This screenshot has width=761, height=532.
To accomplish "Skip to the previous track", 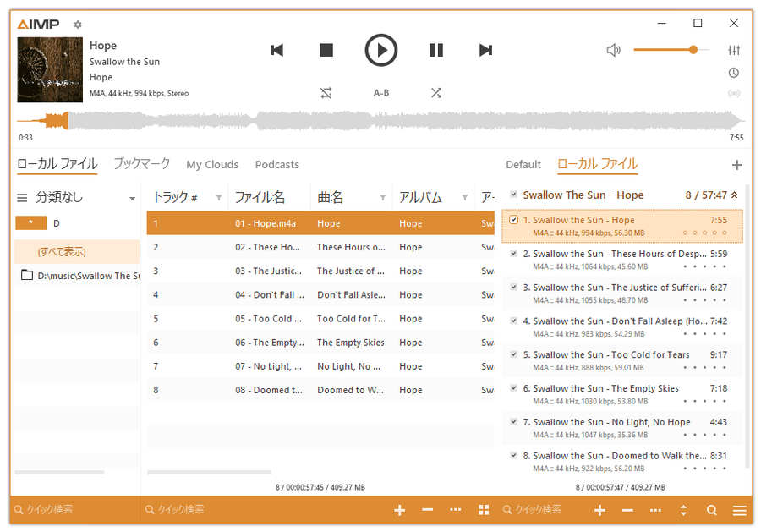I will [x=276, y=50].
